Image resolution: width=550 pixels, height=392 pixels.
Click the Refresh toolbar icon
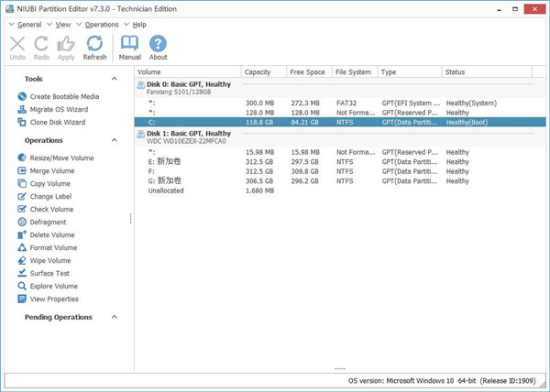click(x=94, y=43)
